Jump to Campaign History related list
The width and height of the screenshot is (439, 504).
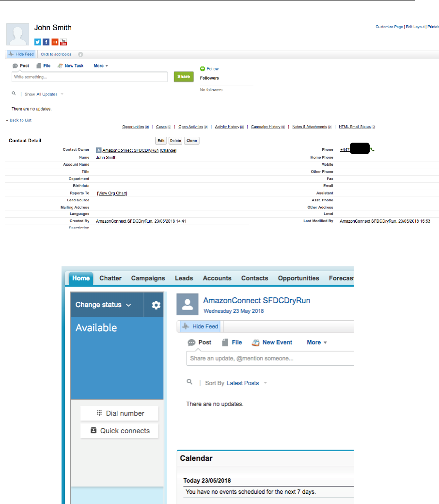tap(268, 127)
